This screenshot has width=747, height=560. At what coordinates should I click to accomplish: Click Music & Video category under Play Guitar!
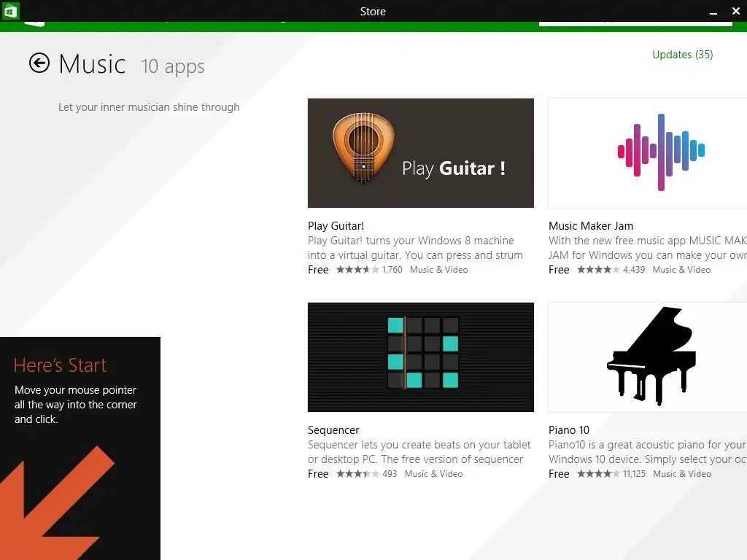pyautogui.click(x=438, y=270)
